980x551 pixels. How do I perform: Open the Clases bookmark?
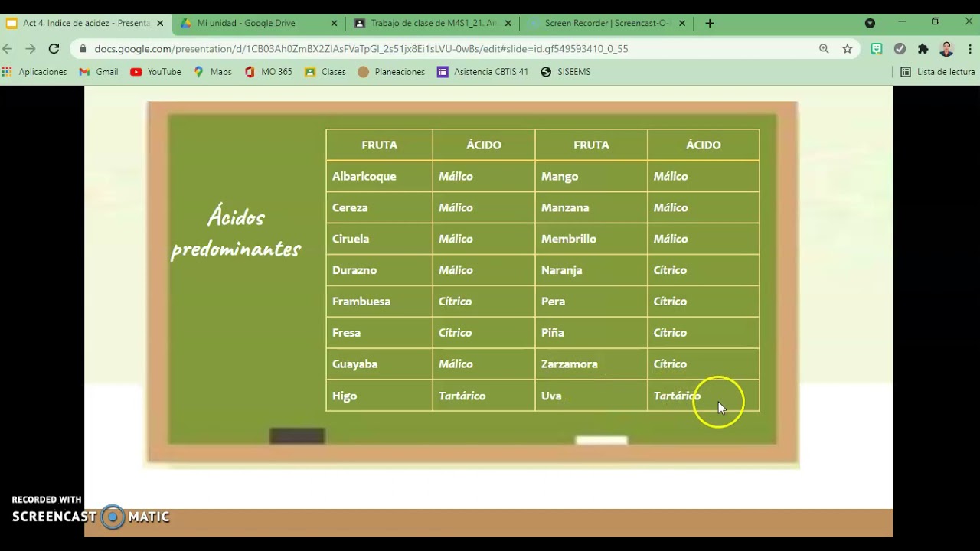click(x=325, y=72)
